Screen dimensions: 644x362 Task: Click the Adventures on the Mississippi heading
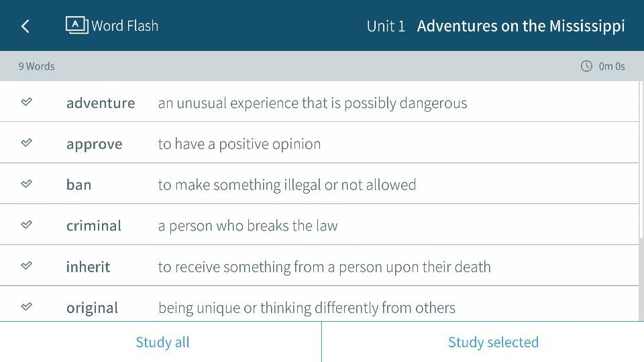(521, 26)
